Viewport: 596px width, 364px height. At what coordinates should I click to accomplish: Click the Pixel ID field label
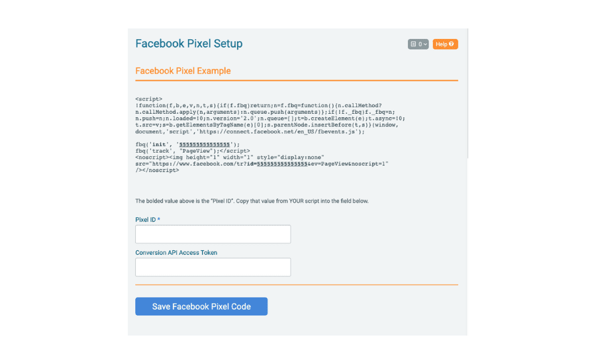146,220
